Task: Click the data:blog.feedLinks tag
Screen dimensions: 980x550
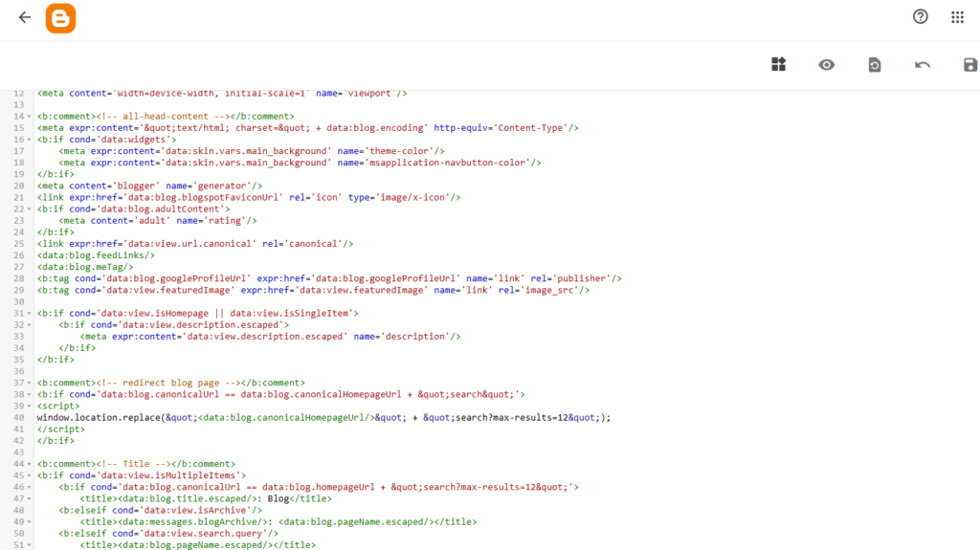Action: 96,255
